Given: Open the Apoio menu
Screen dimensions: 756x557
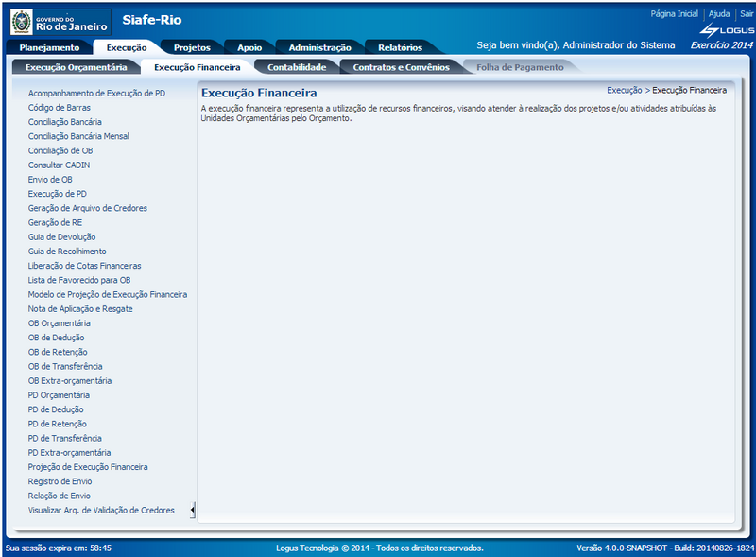Looking at the screenshot, I should click(x=248, y=44).
